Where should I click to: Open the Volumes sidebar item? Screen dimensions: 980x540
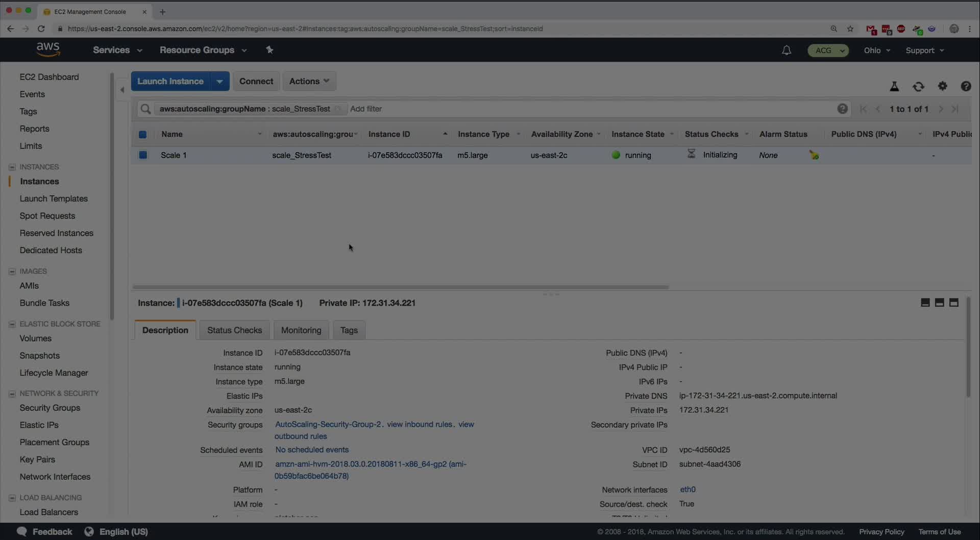[x=36, y=338]
